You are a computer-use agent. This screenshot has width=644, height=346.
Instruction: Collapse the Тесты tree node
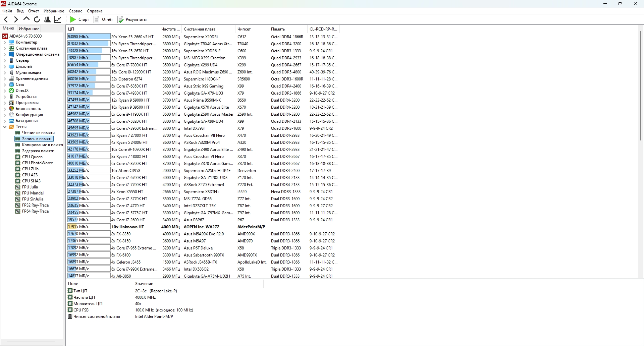5,127
